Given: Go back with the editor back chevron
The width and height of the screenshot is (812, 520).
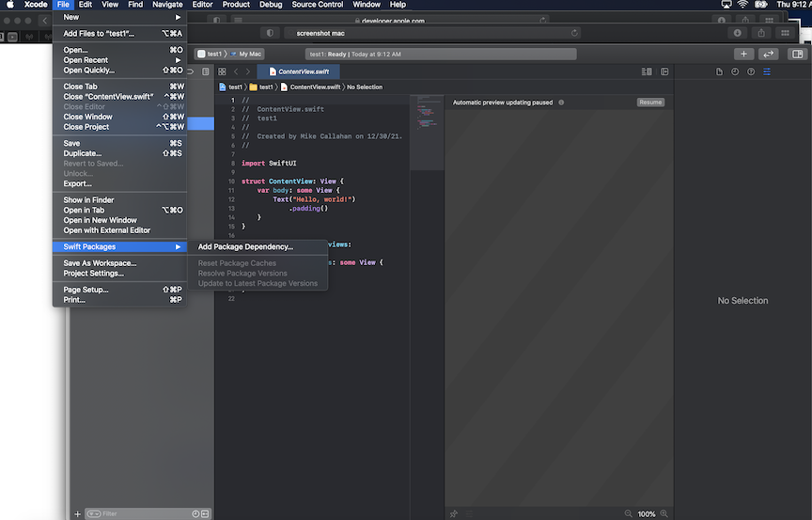Looking at the screenshot, I should click(236, 71).
